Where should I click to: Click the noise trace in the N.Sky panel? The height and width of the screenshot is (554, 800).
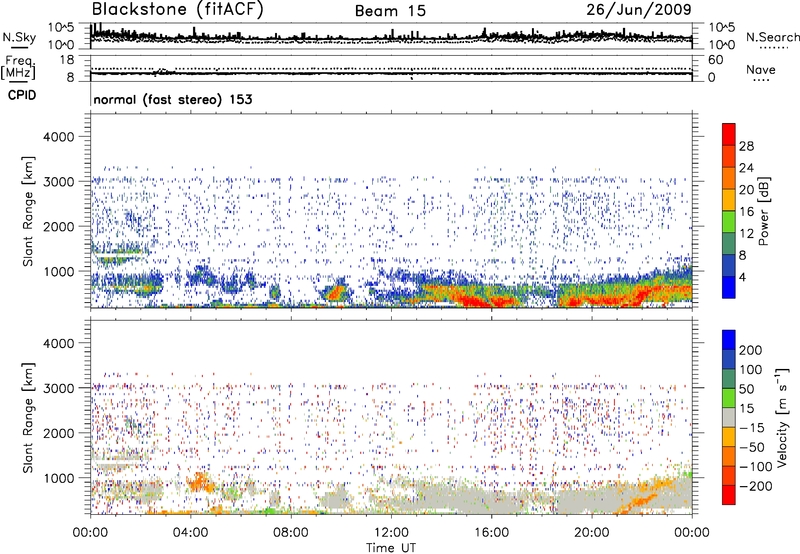391,37
